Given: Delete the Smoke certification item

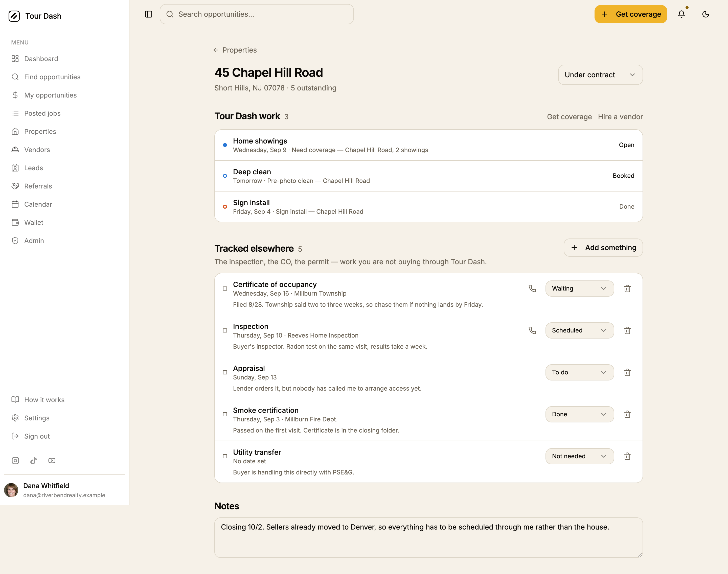Looking at the screenshot, I should 627,414.
